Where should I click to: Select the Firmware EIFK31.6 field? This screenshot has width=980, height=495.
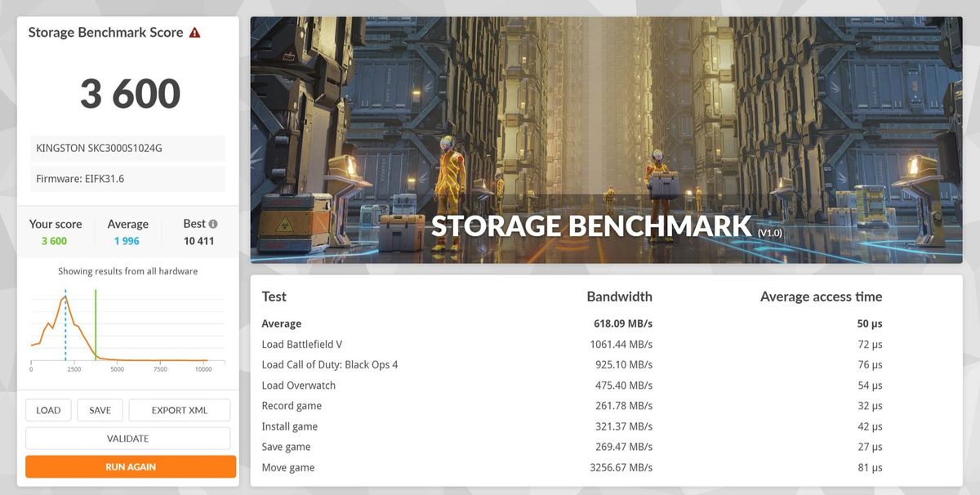pyautogui.click(x=127, y=179)
